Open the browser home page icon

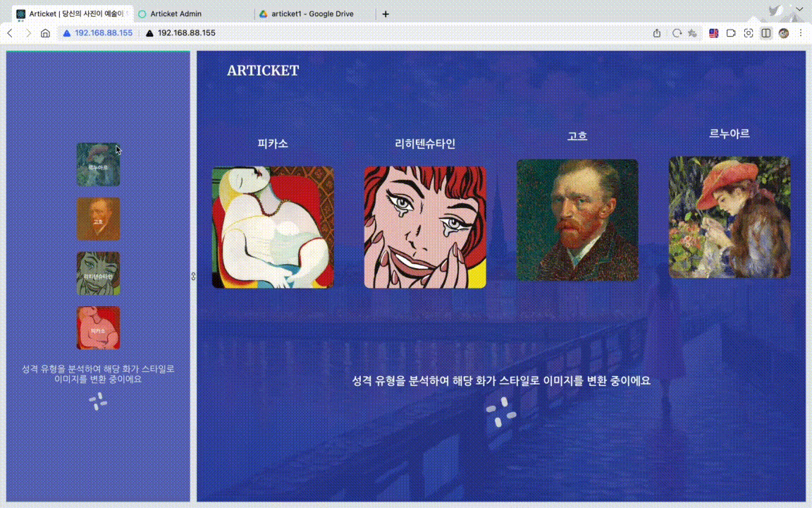[x=46, y=33]
